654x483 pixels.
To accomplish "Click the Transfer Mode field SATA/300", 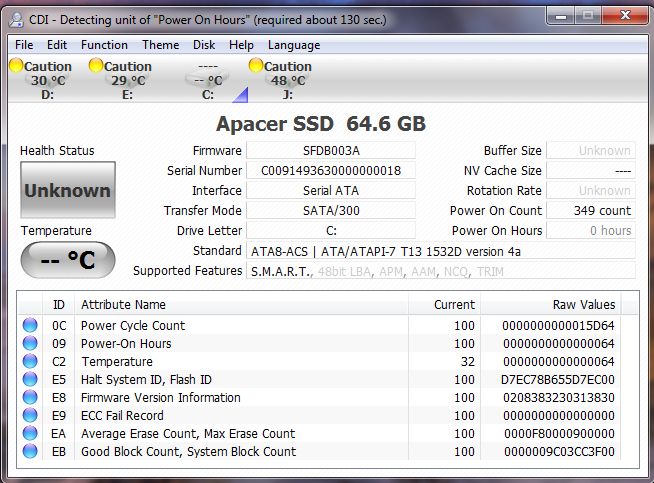I will pyautogui.click(x=331, y=211).
